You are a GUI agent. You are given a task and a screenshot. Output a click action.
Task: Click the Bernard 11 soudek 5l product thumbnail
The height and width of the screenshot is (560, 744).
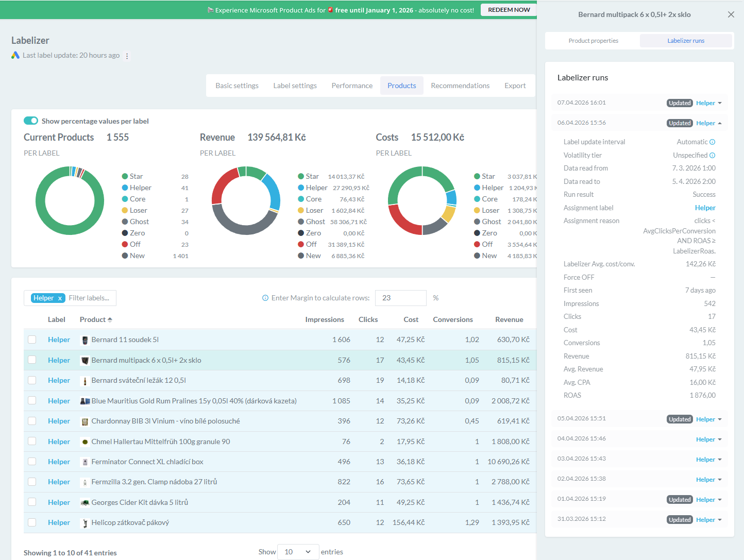[x=85, y=340]
